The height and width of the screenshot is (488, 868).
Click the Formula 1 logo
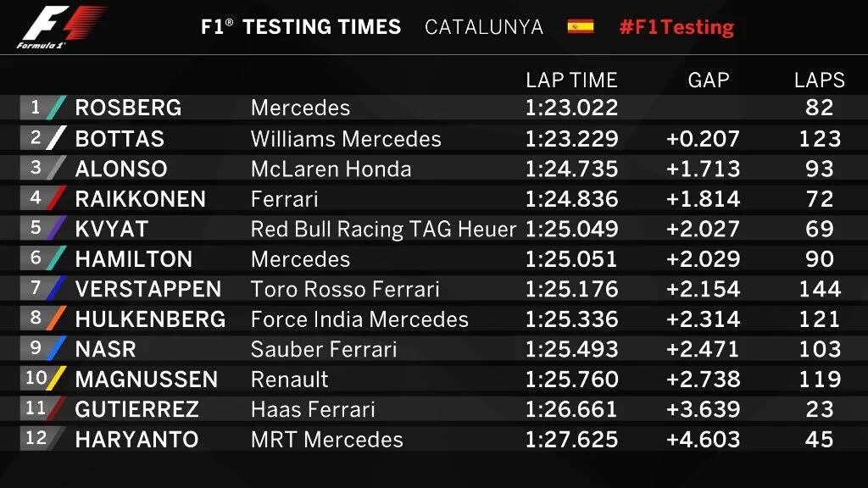tap(61, 27)
